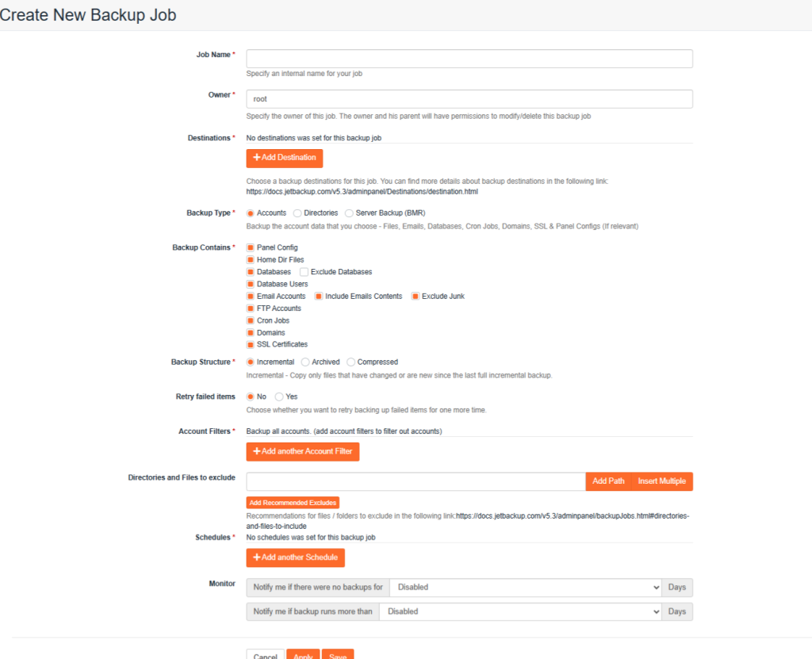
Task: Select Incremental backup structure
Action: [250, 362]
